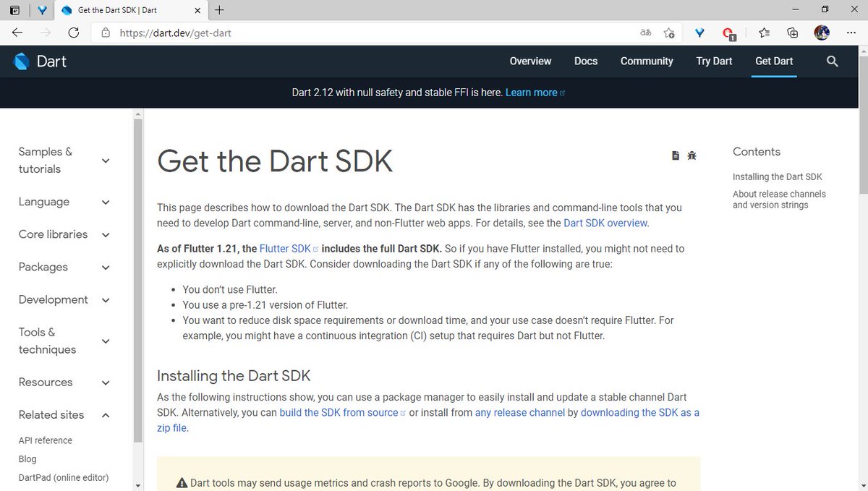This screenshot has width=868, height=491.
Task: Open the Blog sidebar link
Action: coord(27,459)
